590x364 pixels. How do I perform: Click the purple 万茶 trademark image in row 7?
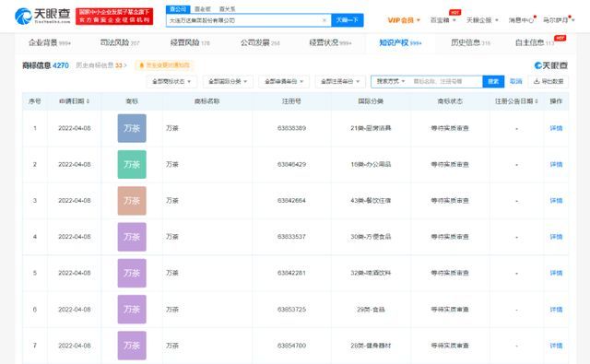click(132, 346)
